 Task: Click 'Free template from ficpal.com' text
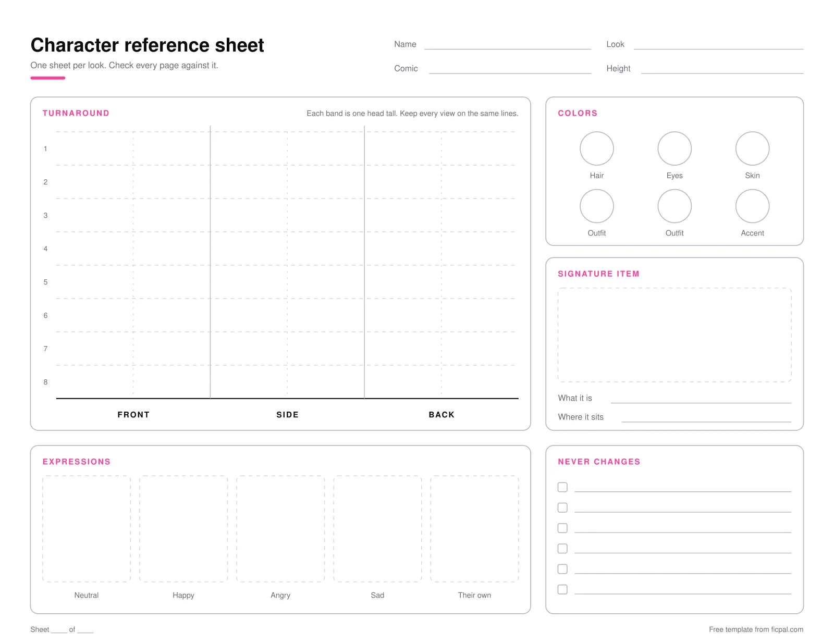pos(756,629)
